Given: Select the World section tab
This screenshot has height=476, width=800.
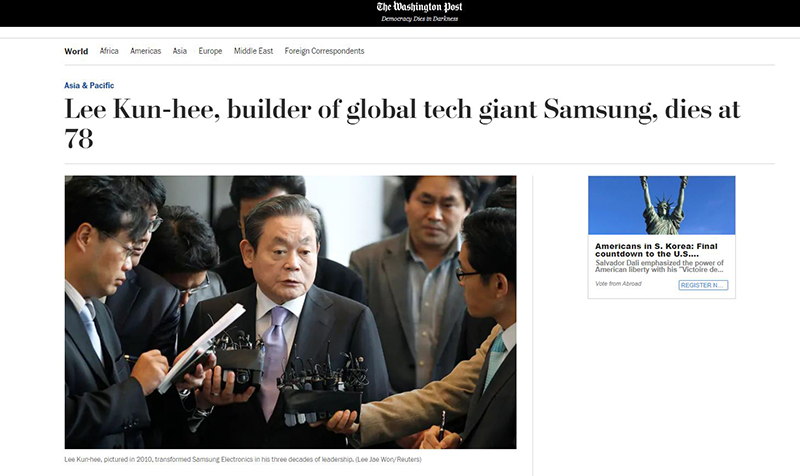Looking at the screenshot, I should (76, 51).
